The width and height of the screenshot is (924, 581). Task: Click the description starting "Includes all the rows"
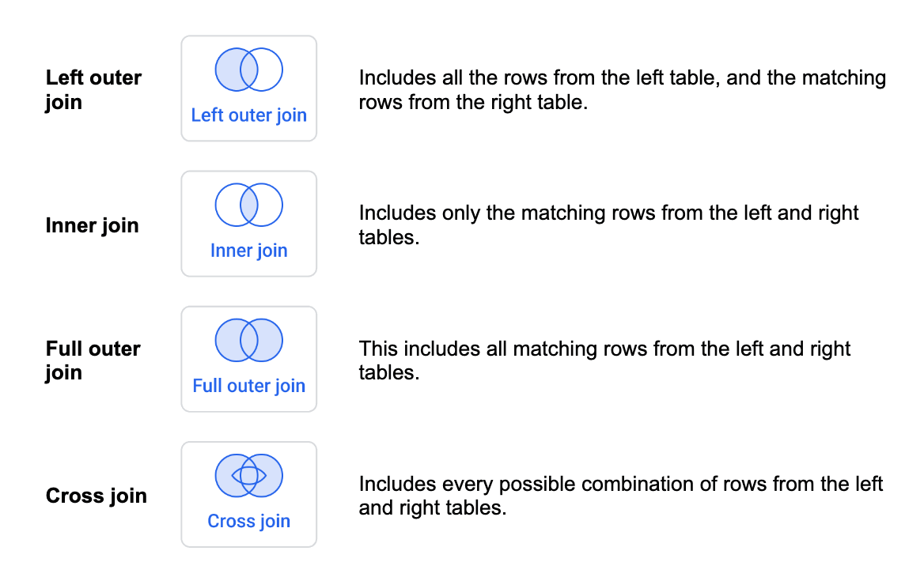coord(622,89)
